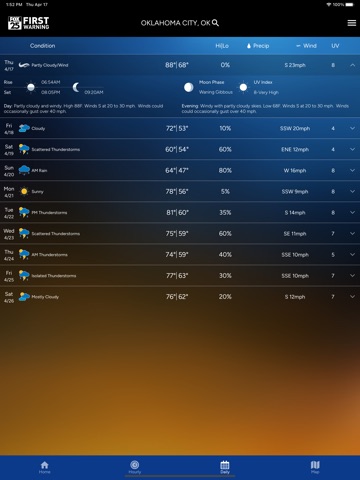
Task: Tap the Fox 25 First Warning logo
Action: 28,23
